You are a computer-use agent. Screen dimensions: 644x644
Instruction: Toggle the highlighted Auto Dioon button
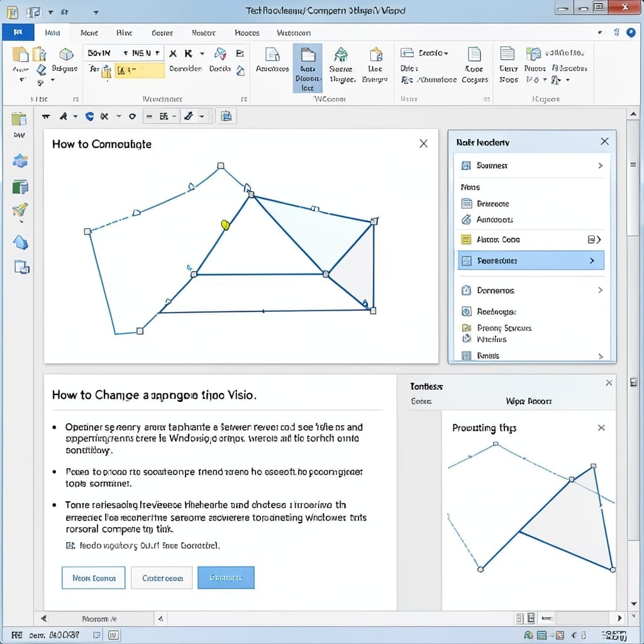(x=308, y=68)
